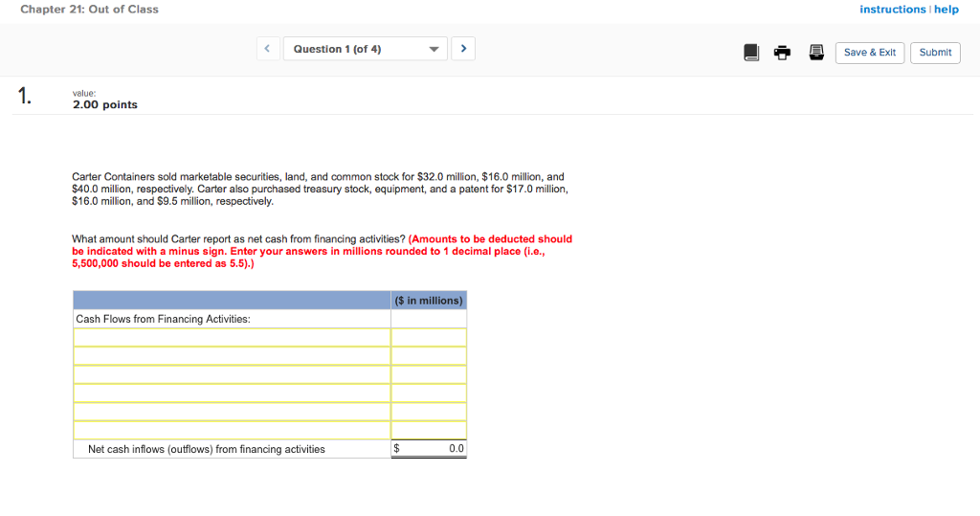The height and width of the screenshot is (516, 980).
Task: Select second activity description row field
Action: pyautogui.click(x=232, y=356)
